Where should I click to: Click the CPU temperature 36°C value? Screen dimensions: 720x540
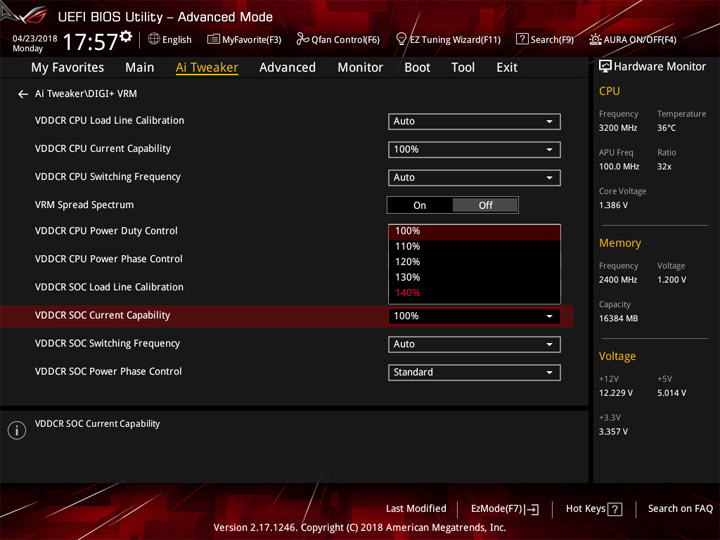pyautogui.click(x=666, y=128)
